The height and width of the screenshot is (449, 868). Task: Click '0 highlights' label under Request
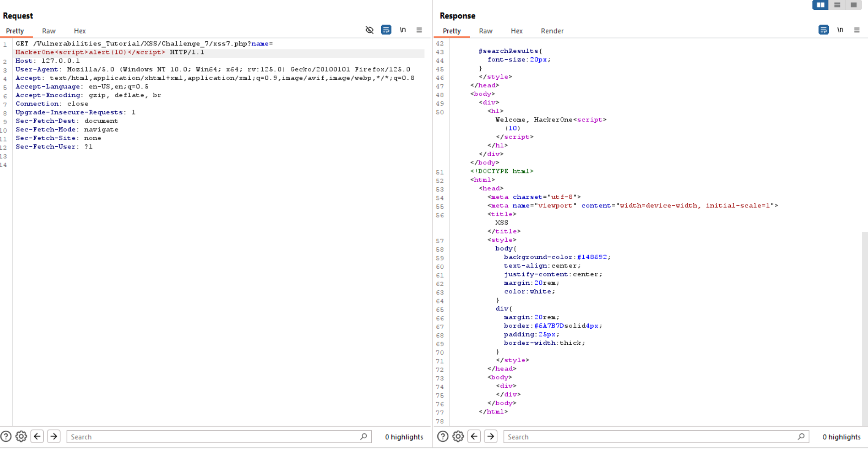point(404,437)
